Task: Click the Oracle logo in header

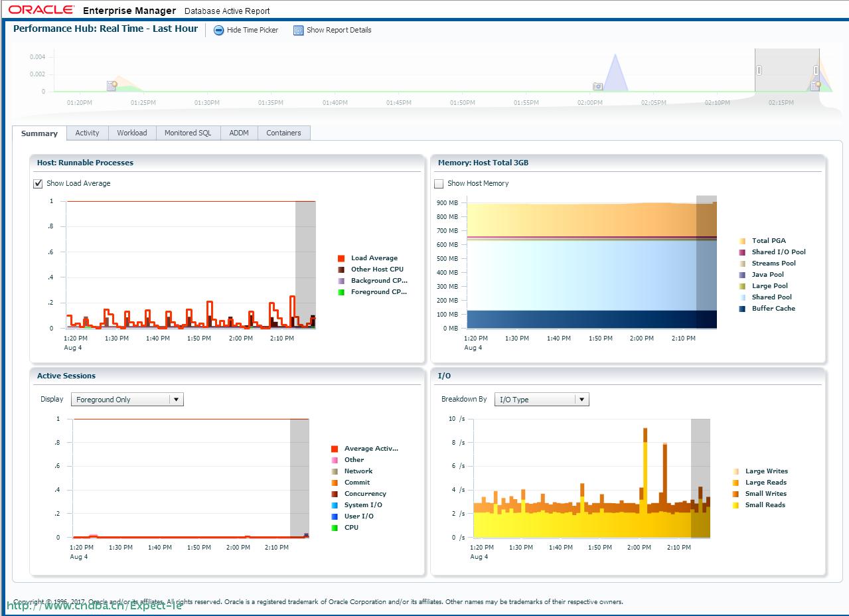Action: (x=41, y=10)
